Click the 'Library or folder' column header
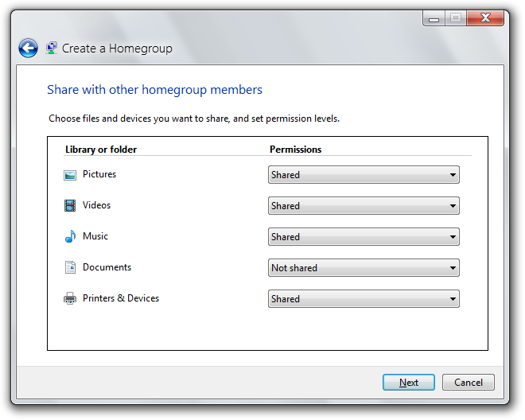The width and height of the screenshot is (525, 420). point(101,150)
